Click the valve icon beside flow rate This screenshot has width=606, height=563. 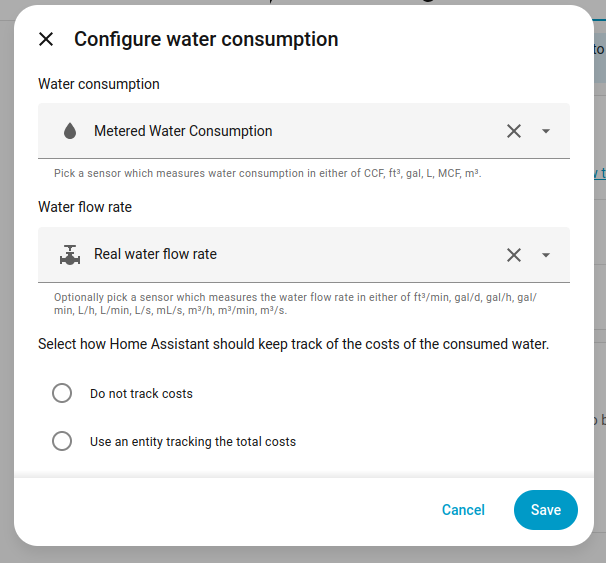[x=70, y=255]
